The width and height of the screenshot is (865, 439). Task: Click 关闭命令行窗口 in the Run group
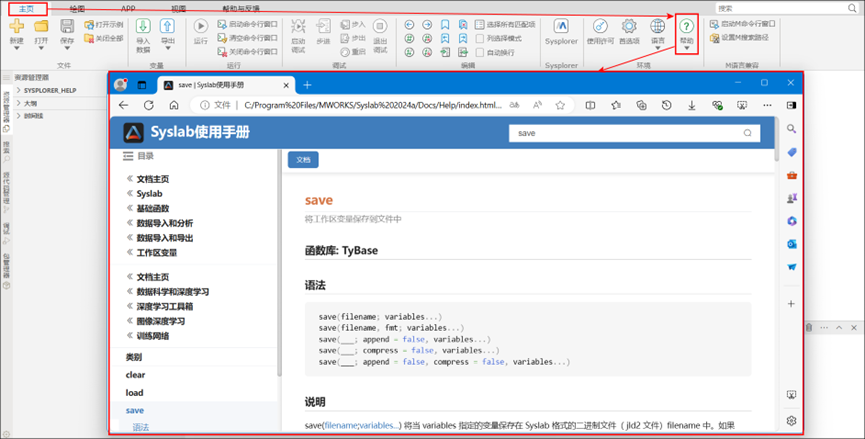pos(248,52)
